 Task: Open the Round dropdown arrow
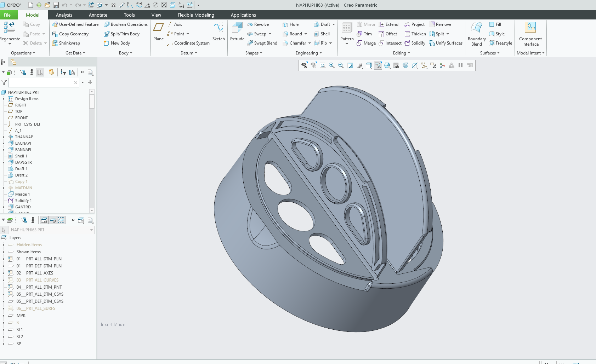click(x=306, y=34)
